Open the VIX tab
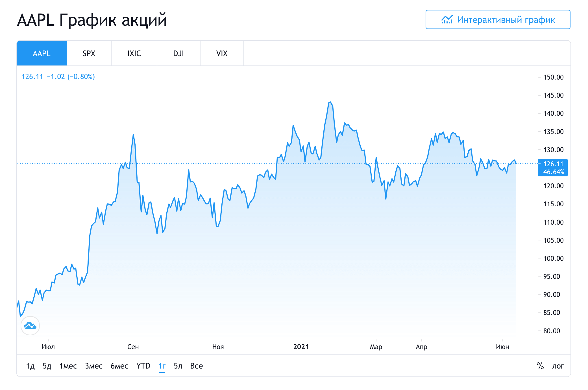The image size is (588, 390). pos(222,53)
